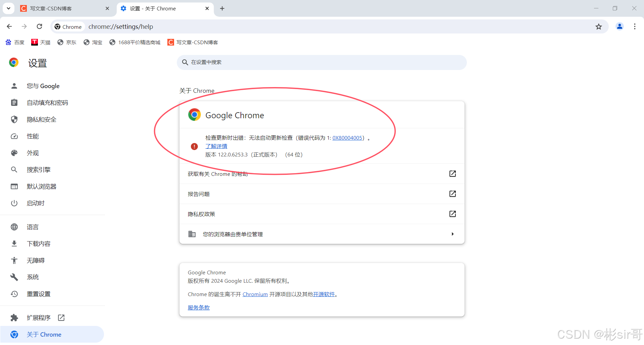
Task: Open 下载内容 settings section
Action: [x=52, y=244]
